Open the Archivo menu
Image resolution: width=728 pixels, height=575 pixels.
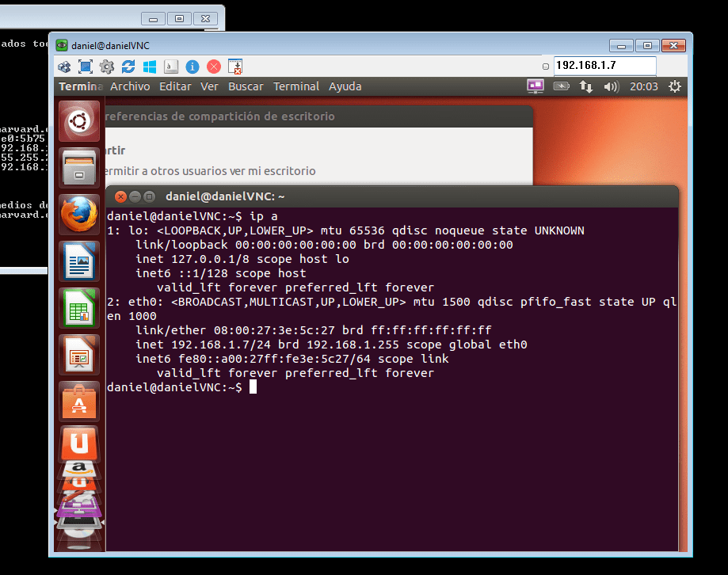(x=130, y=86)
